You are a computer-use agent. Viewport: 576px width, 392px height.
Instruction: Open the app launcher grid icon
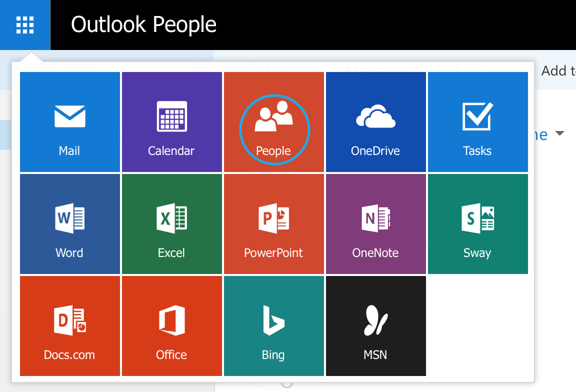click(25, 24)
